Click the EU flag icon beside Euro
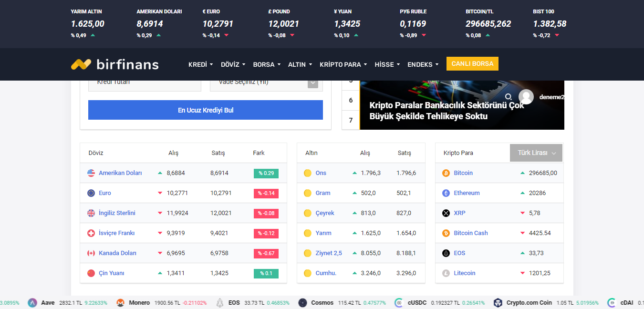The image size is (644, 309). [91, 193]
